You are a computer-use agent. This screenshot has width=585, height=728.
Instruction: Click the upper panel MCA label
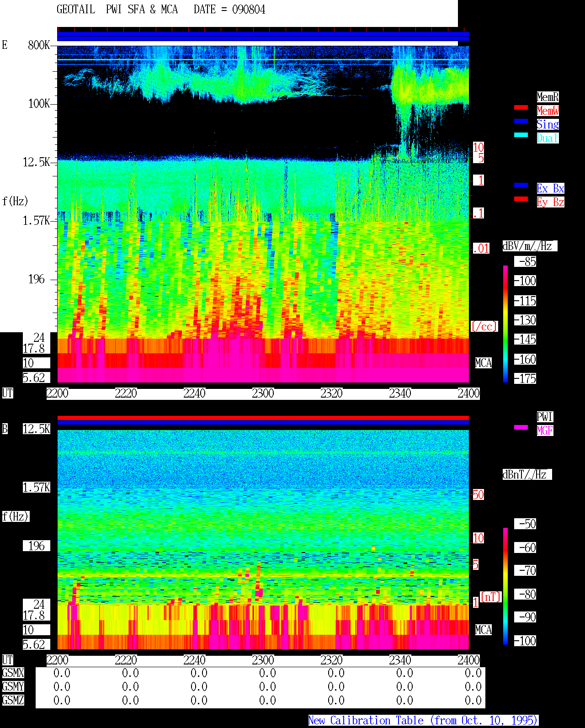[x=484, y=363]
